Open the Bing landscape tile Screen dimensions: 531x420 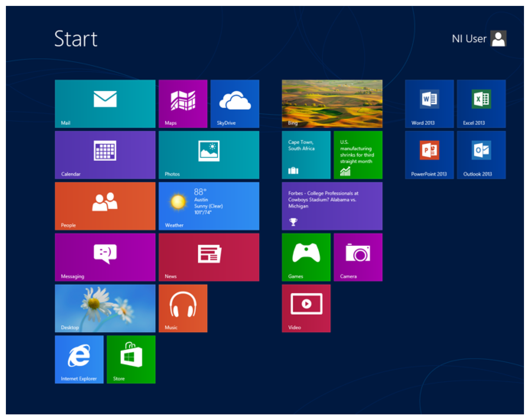pyautogui.click(x=332, y=104)
